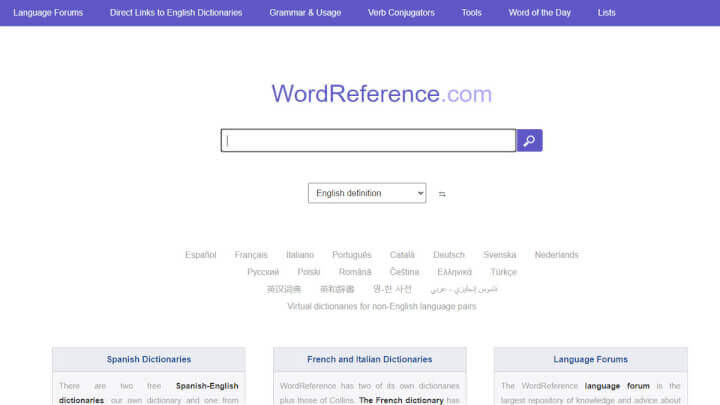Switch site language to Ελληνικά
This screenshot has width=720, height=405.
pos(455,272)
